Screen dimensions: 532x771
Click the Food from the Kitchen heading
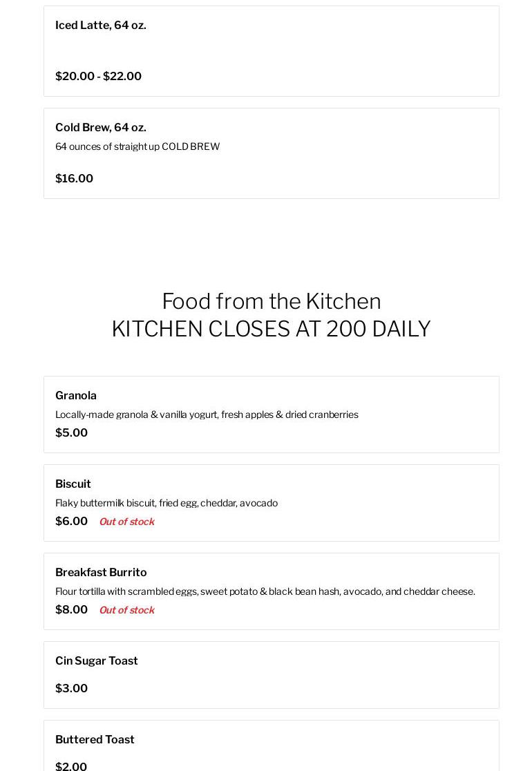pos(271,301)
